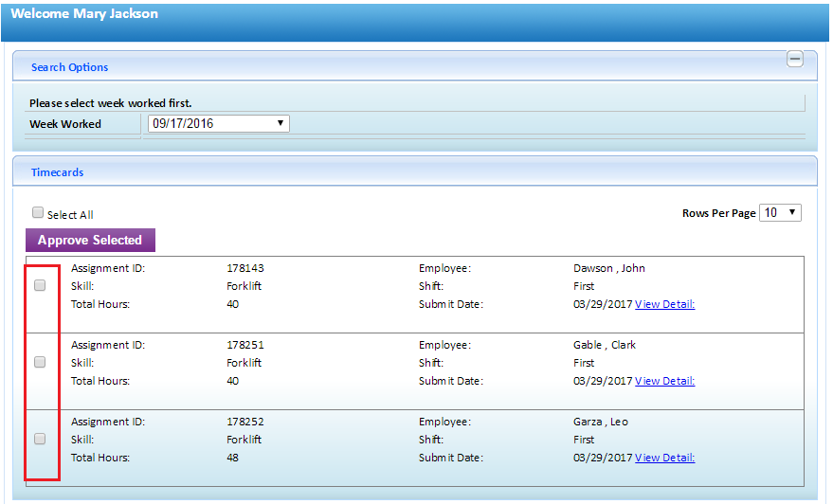Screen dimensions: 833x504
Task: Click Garza's 03/29/2017 submit date
Action: (x=603, y=458)
